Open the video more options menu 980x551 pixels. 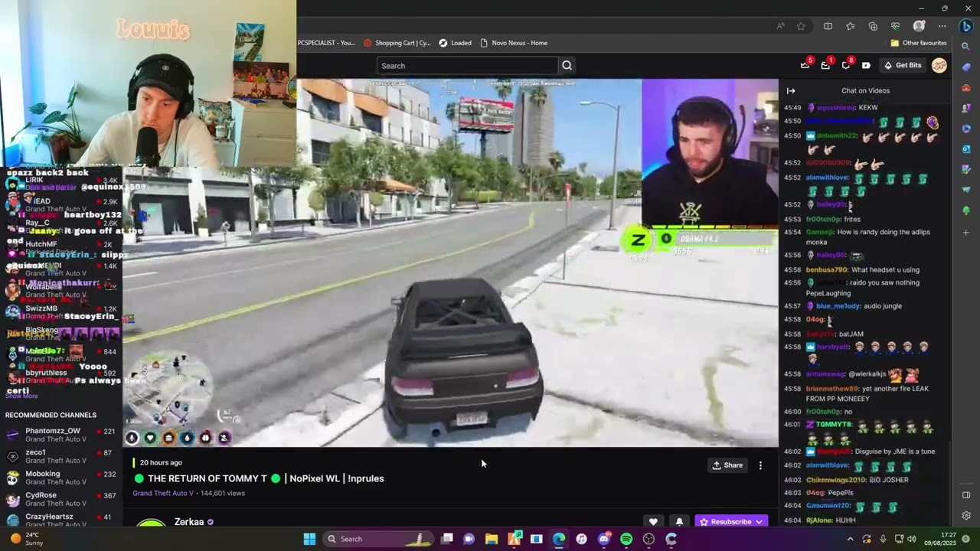coord(760,465)
